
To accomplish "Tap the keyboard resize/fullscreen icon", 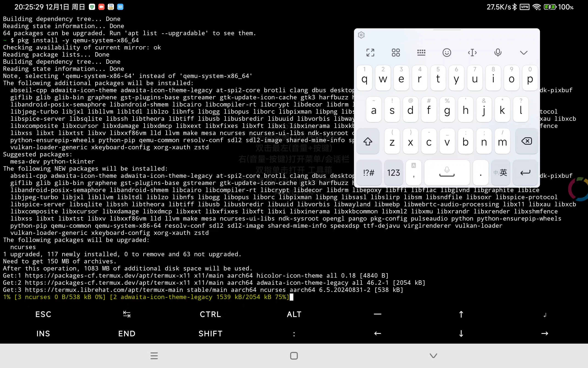I will pyautogui.click(x=370, y=53).
